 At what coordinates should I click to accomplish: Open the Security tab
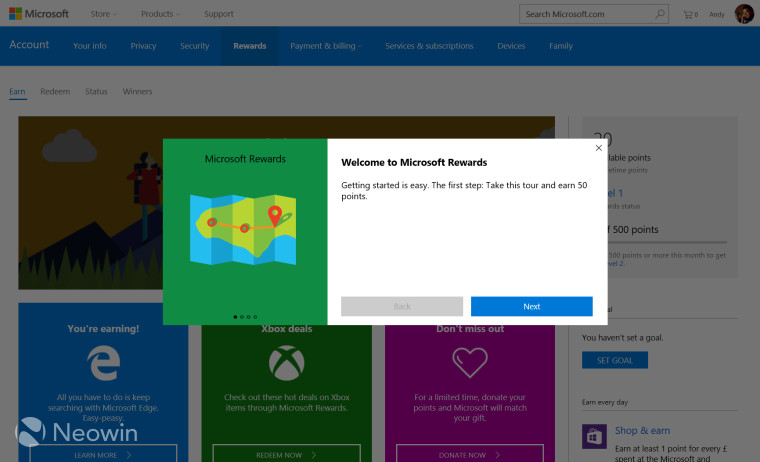[194, 46]
